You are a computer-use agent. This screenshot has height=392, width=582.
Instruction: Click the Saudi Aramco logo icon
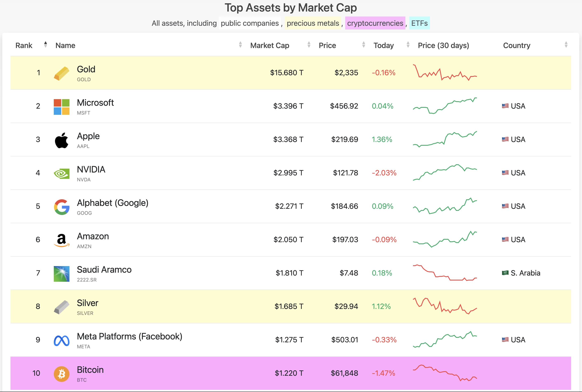pos(61,274)
